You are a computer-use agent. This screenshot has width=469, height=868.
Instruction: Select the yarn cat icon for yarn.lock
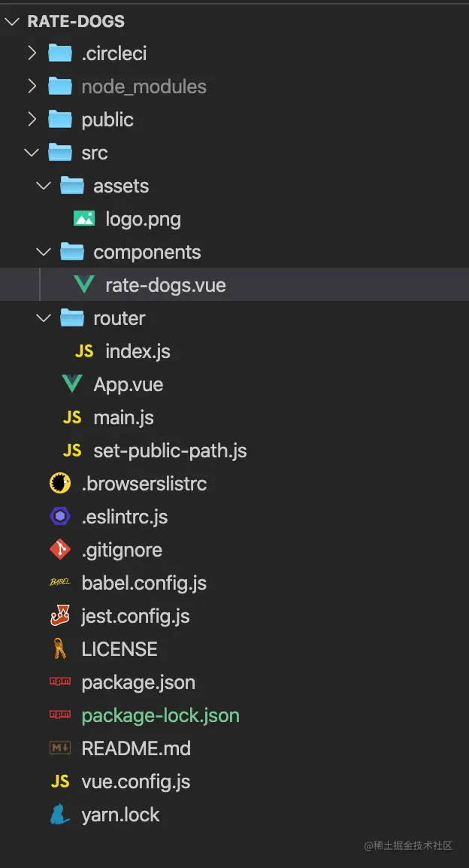click(x=61, y=815)
